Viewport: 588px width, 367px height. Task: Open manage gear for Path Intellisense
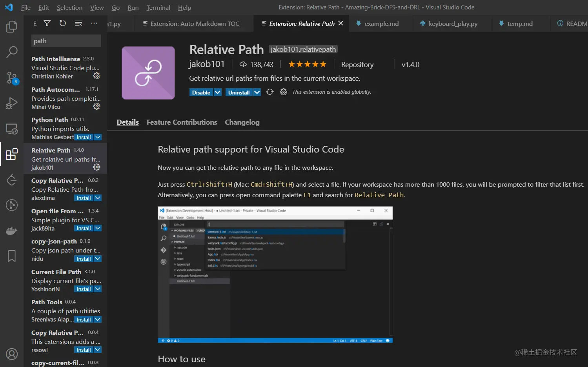pyautogui.click(x=96, y=76)
